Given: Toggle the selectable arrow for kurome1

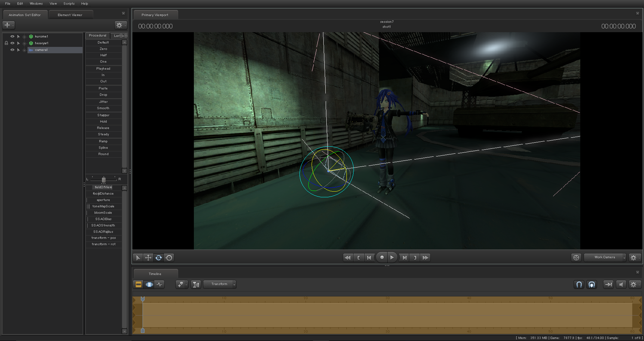Looking at the screenshot, I should (18, 37).
